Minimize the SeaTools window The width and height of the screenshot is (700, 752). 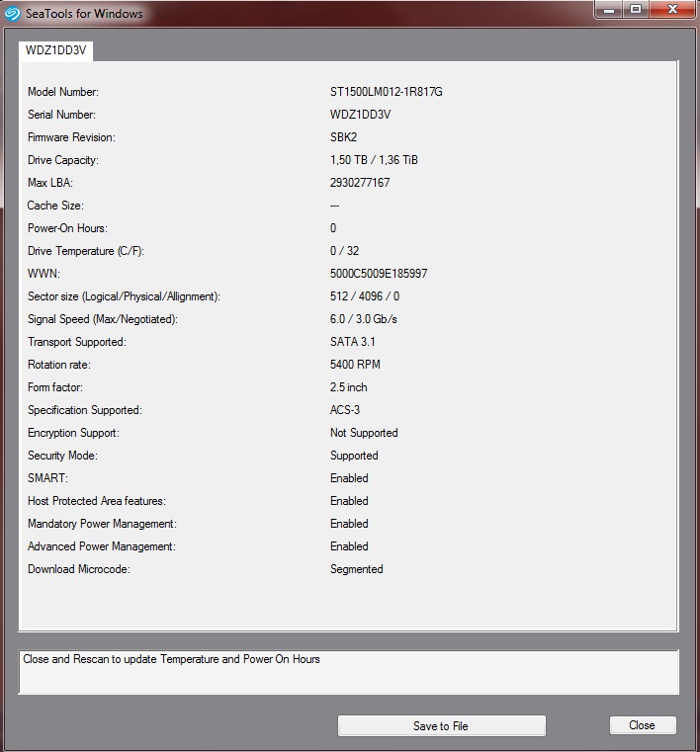tap(609, 9)
